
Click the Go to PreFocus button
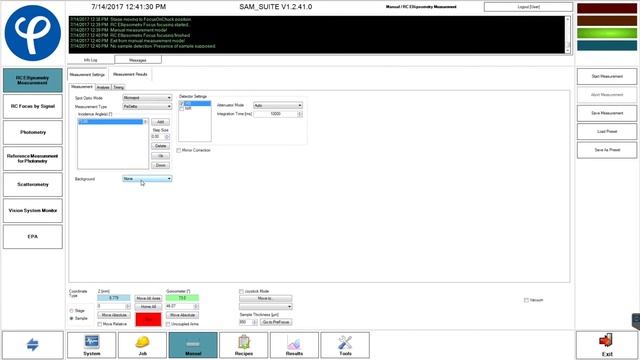pyautogui.click(x=276, y=322)
